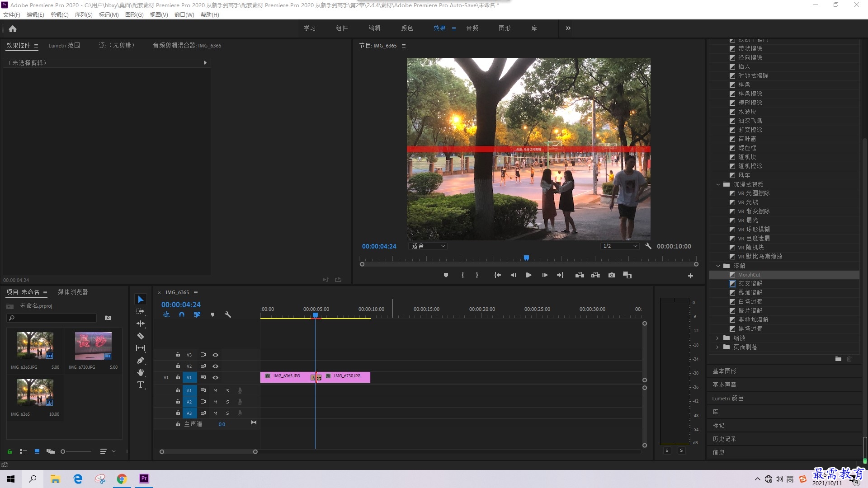Click the Lift button
Viewport: 868px width, 488px height.
click(580, 275)
